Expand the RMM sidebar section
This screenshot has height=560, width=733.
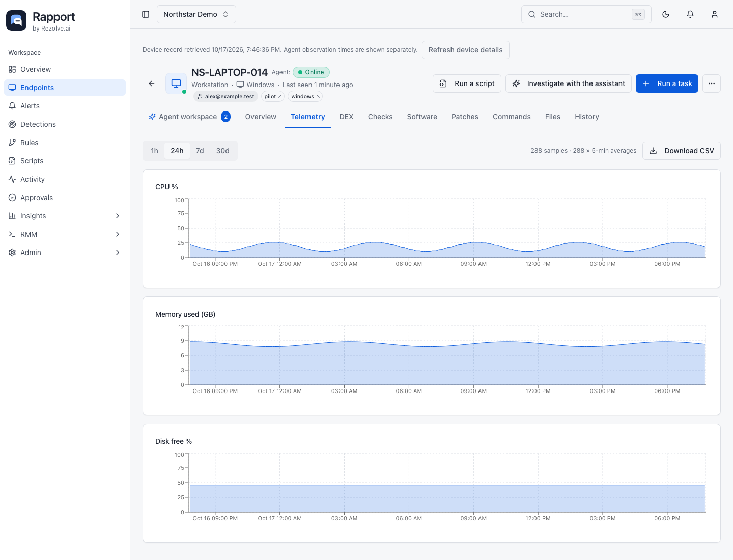click(65, 234)
